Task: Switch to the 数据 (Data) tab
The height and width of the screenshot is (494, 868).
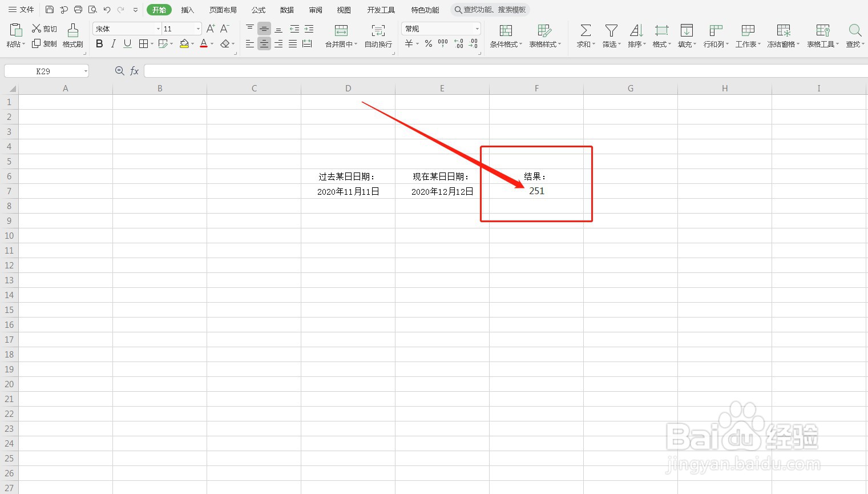Action: (287, 10)
